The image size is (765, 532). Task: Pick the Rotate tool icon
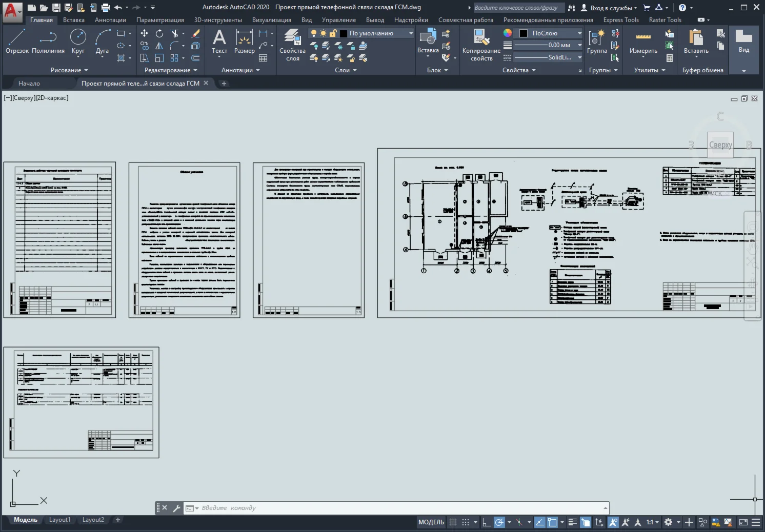pos(159,33)
